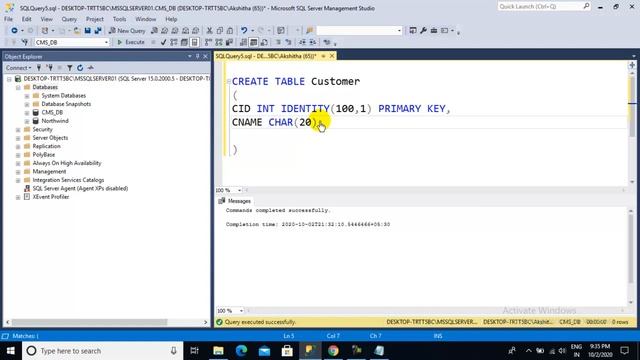Toggle Results to Grid icon

(x=253, y=42)
